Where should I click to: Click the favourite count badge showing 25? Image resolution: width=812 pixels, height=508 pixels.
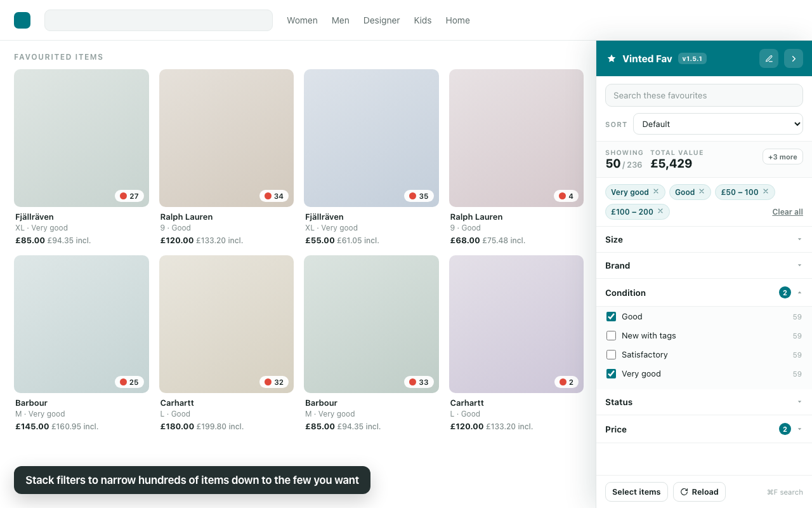click(x=129, y=382)
